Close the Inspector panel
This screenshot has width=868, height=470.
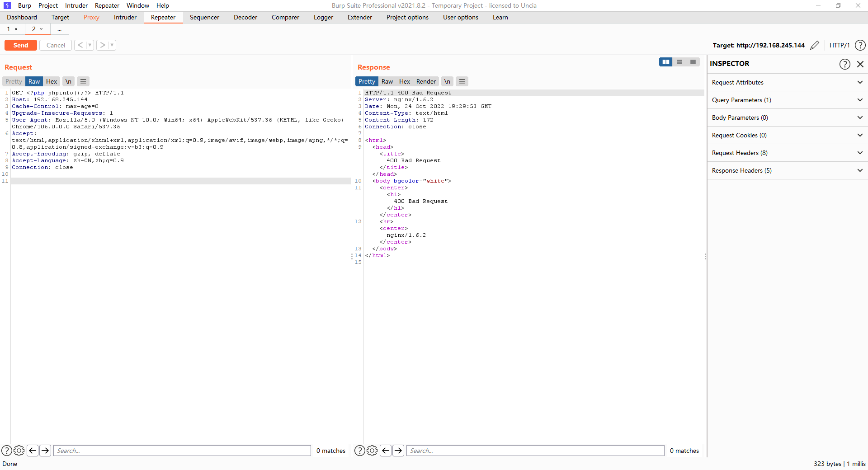coord(860,64)
